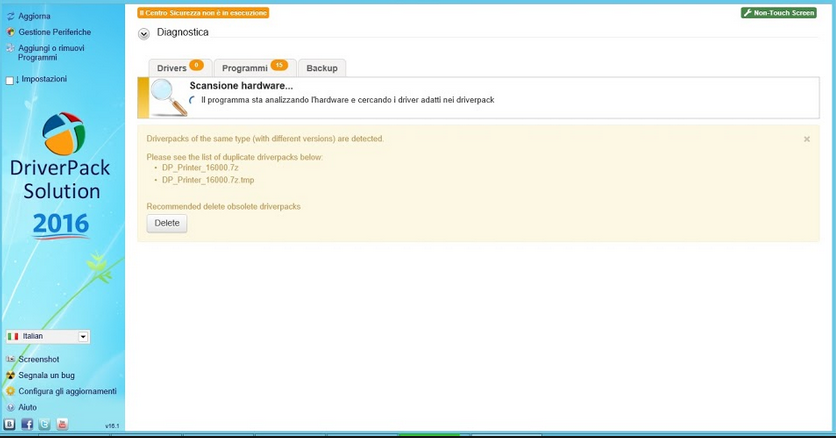Click the Aggiungi o rimuovi Programmi icon
Screen dimensions: 836x438
[x=11, y=48]
